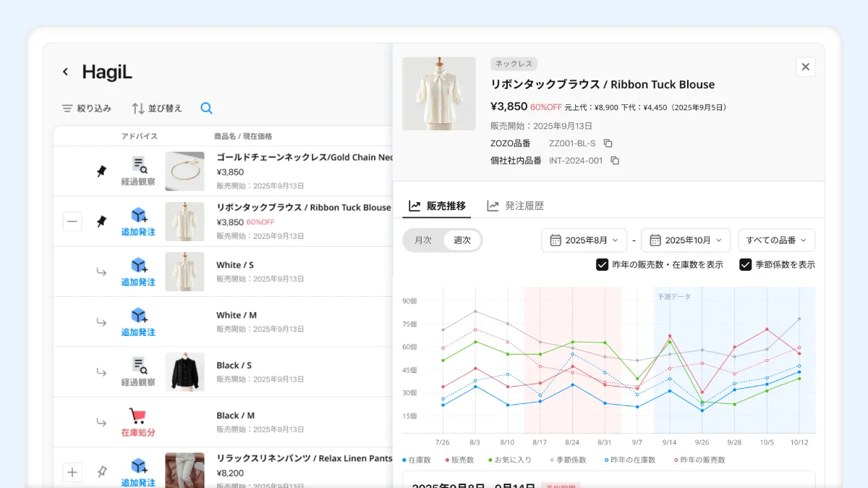Viewport: 868px width, 488px height.
Task: Copy the 個社社内品番 INT-2024-001
Action: [615, 161]
